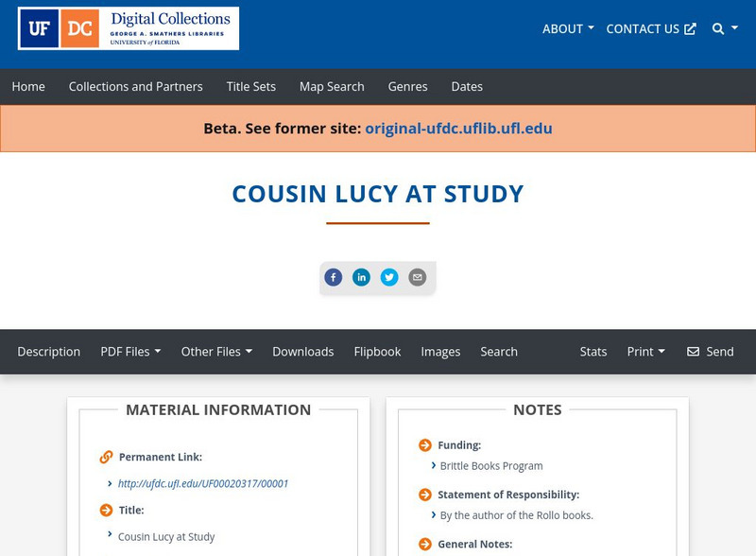The width and height of the screenshot is (756, 556).
Task: Open Map Search
Action: point(332,86)
